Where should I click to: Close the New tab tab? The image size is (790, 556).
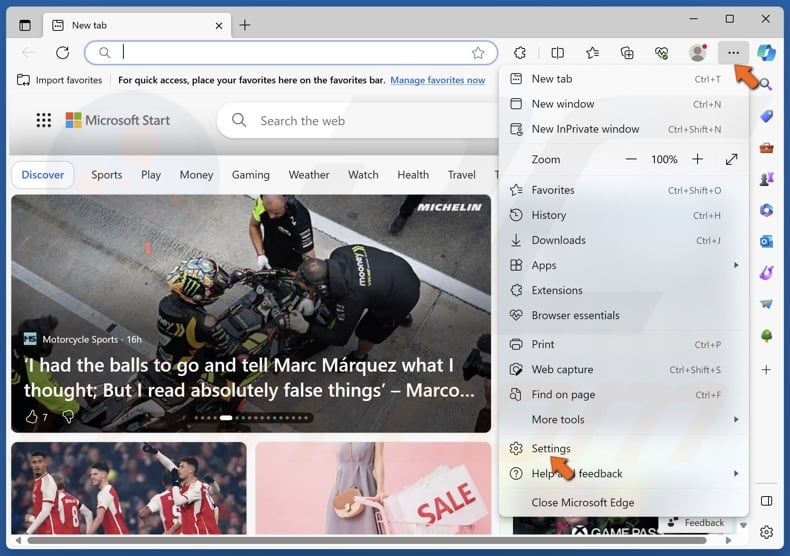coord(219,26)
